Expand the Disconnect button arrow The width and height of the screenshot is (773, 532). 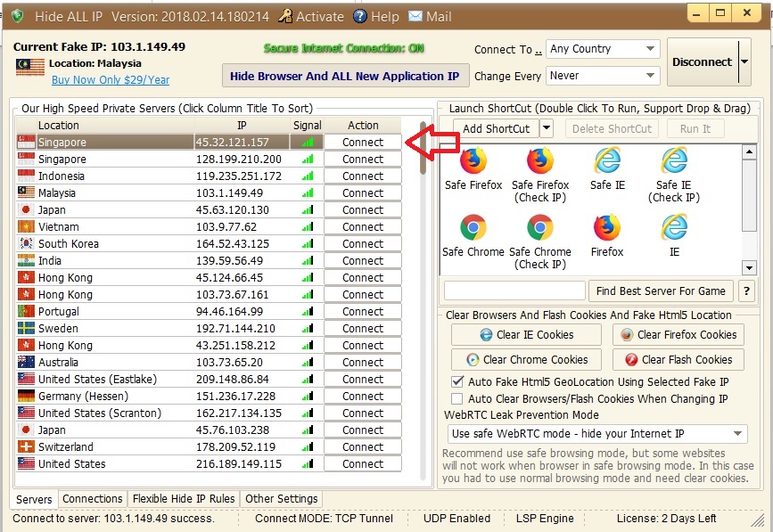[744, 62]
